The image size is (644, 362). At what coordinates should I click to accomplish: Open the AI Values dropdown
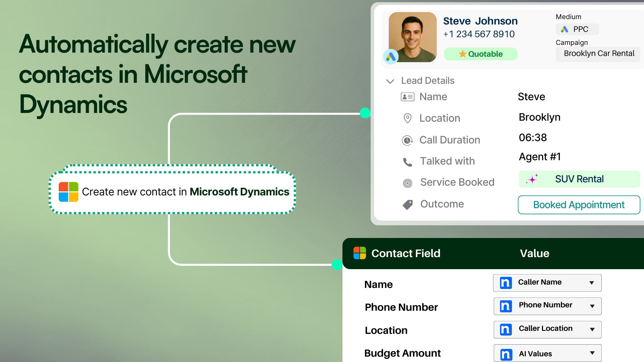[x=592, y=353]
